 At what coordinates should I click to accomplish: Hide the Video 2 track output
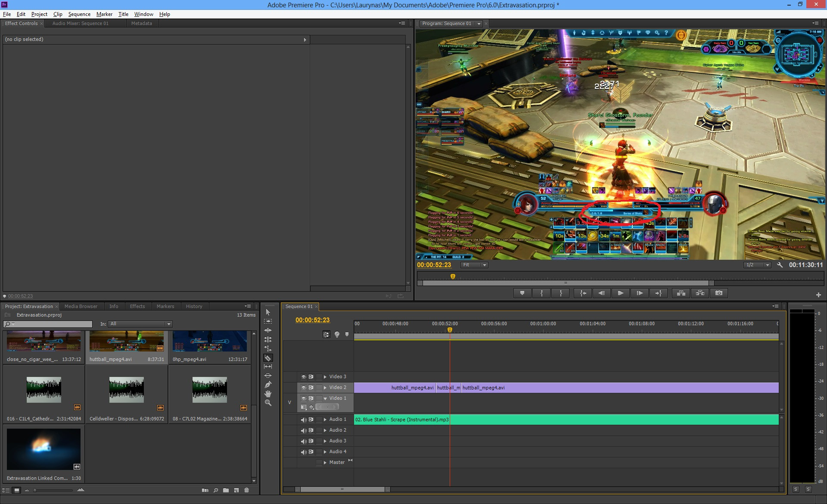(303, 388)
